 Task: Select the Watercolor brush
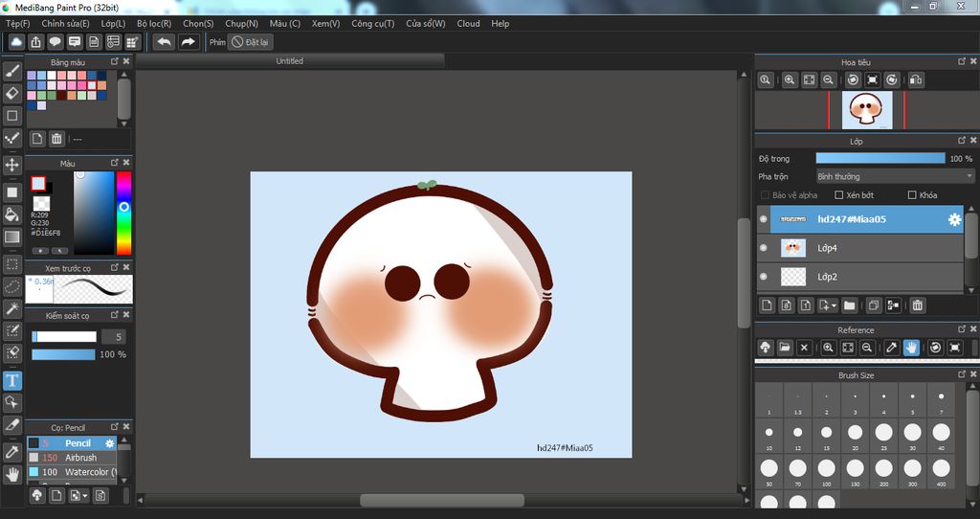click(x=71, y=472)
